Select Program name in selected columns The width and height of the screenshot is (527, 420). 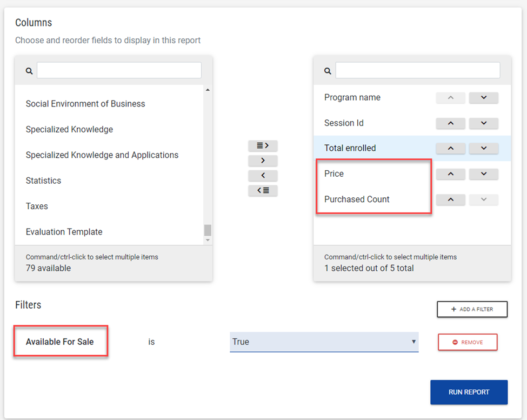352,98
